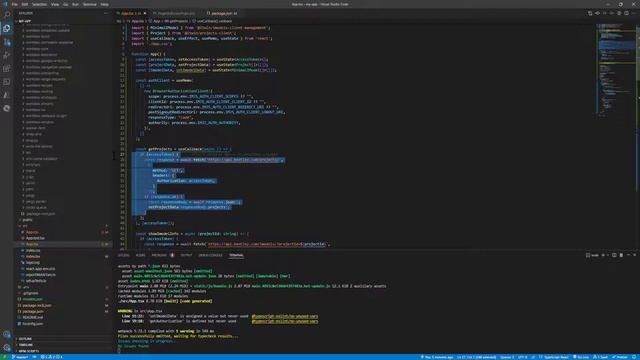This screenshot has width=640, height=360.
Task: Select the TERMINAL panel tab
Action: click(236, 255)
